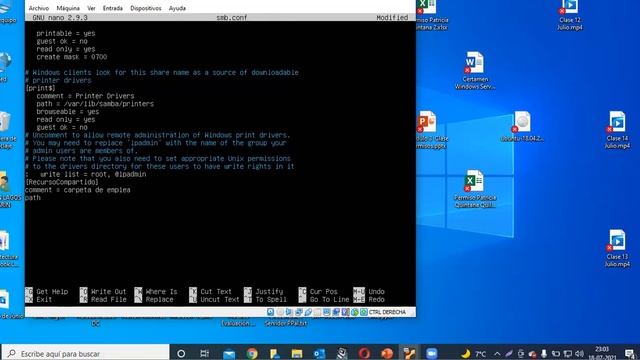Click the [RecursoCompartido] section line
The width and height of the screenshot is (640, 360).
click(62, 182)
